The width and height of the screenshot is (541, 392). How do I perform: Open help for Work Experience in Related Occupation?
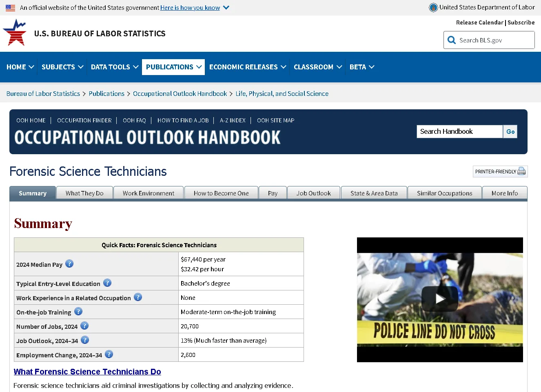tap(138, 297)
